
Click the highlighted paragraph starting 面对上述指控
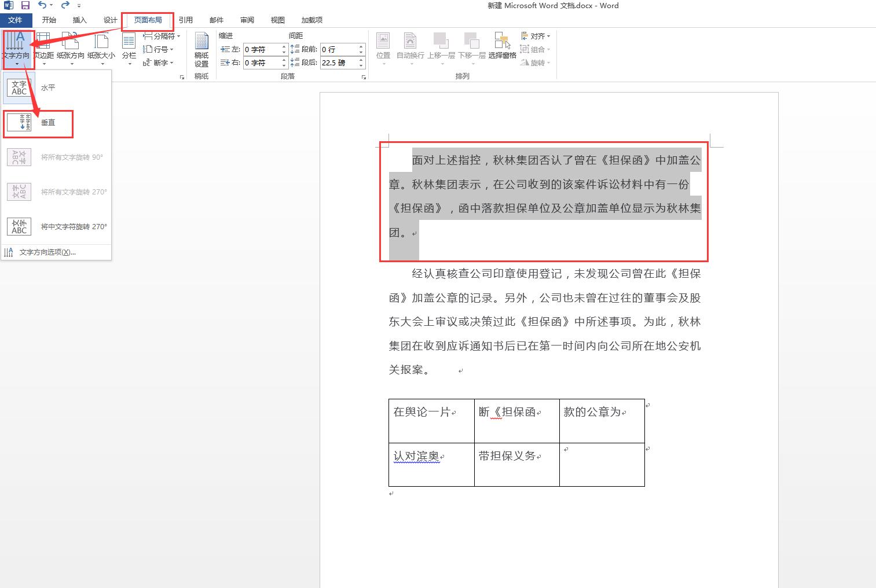[x=545, y=196]
